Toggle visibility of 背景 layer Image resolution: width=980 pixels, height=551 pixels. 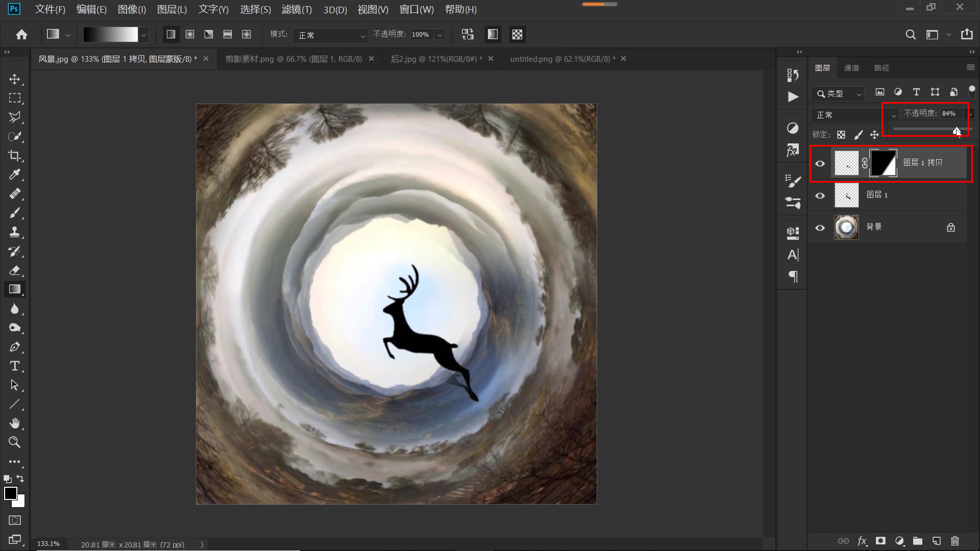pos(820,228)
